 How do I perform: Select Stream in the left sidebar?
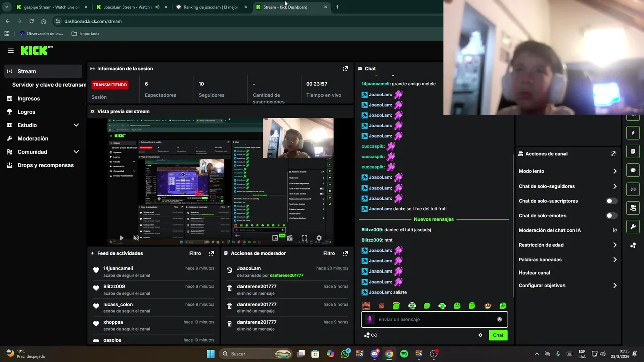pos(42,71)
